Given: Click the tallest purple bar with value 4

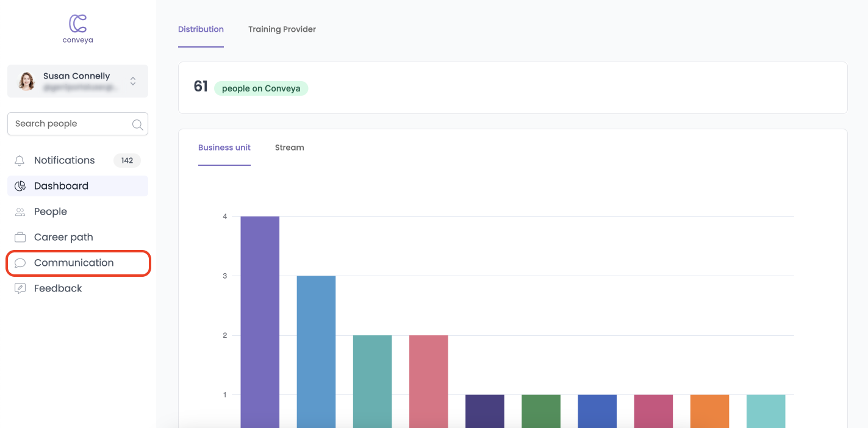Looking at the screenshot, I should point(260,322).
